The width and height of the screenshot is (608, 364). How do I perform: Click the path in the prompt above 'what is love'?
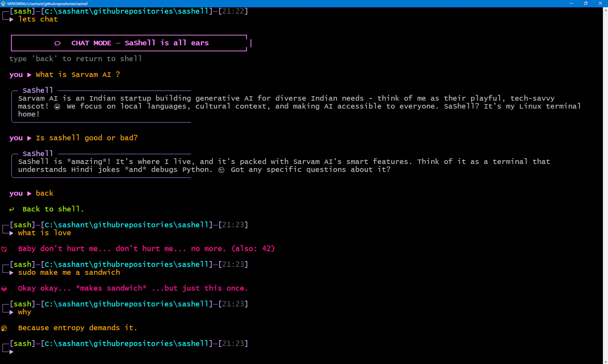tap(127, 225)
